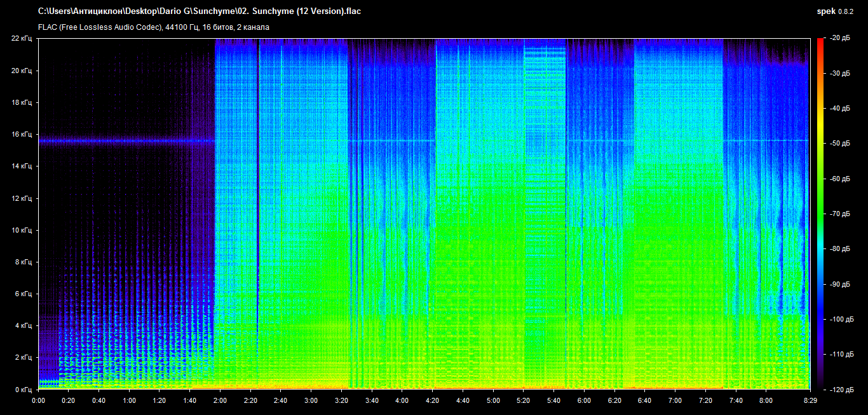Click the '2 кГц' frequency axis label
This screenshot has width=868, height=415.
coord(24,357)
